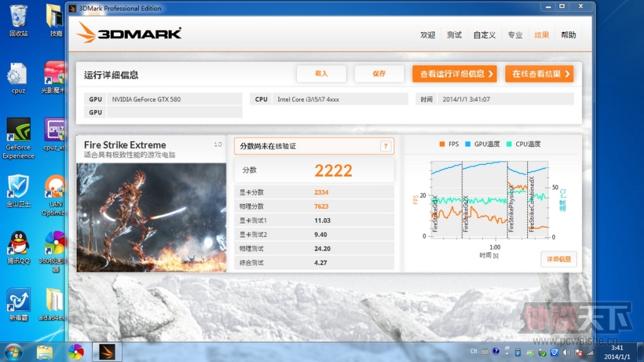Open the 360极速浏览器 desktop shortcut
The height and width of the screenshot is (362, 644).
coord(53,251)
